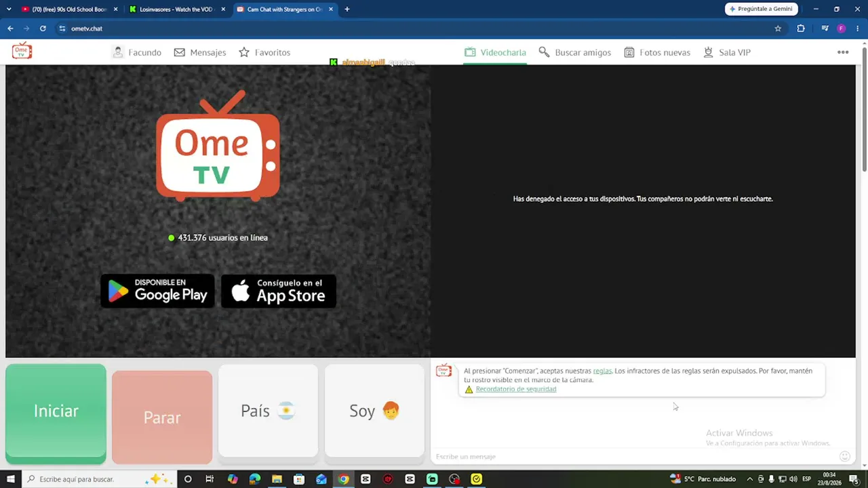This screenshot has width=868, height=488.
Task: Open the three-dots more menu
Action: (843, 52)
